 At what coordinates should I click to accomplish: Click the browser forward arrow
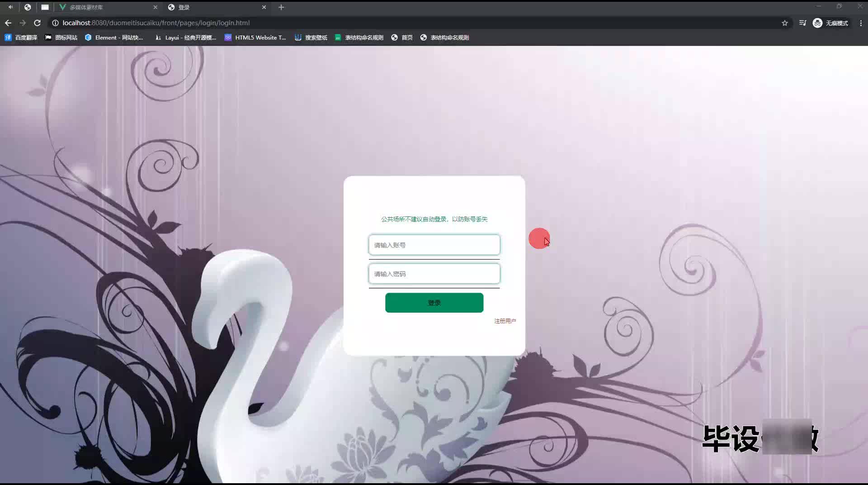[x=23, y=23]
